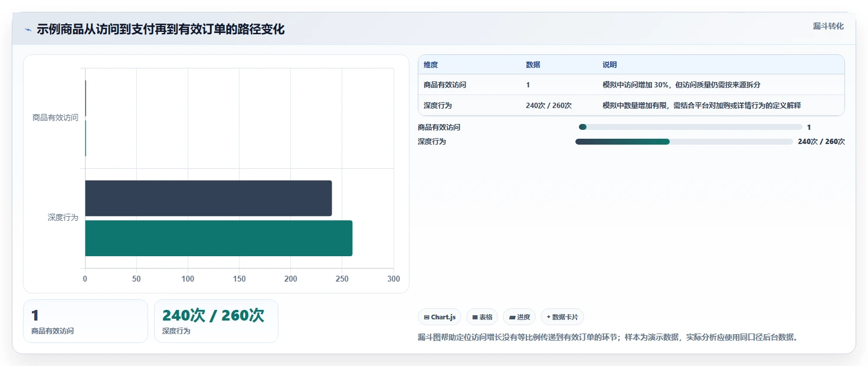Click the 数据卡片 tag chip
Viewport: 868px width, 366px height.
562,317
